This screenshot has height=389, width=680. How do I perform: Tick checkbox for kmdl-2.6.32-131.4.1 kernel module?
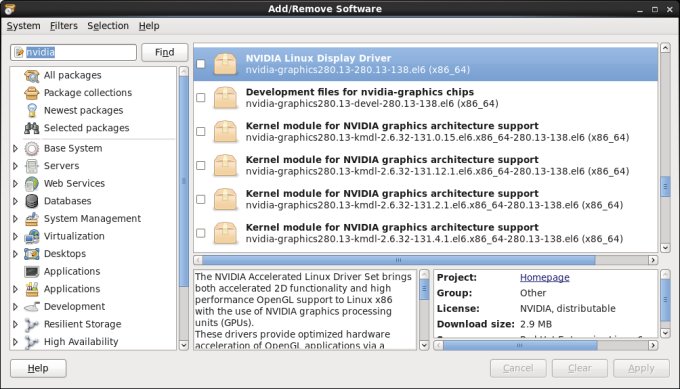pos(201,233)
